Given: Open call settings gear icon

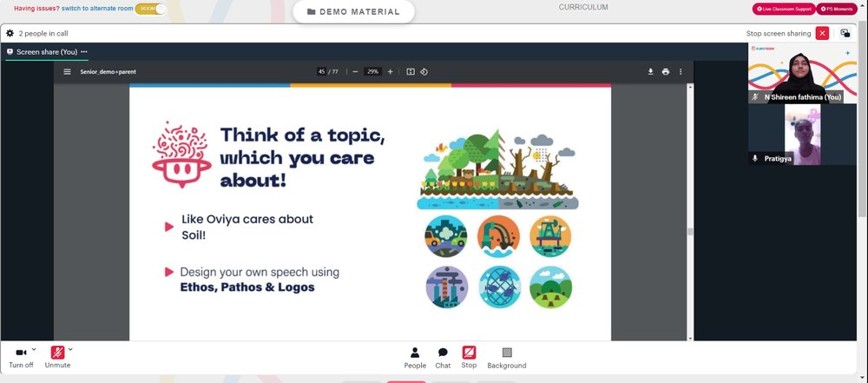Looking at the screenshot, I should [x=10, y=33].
